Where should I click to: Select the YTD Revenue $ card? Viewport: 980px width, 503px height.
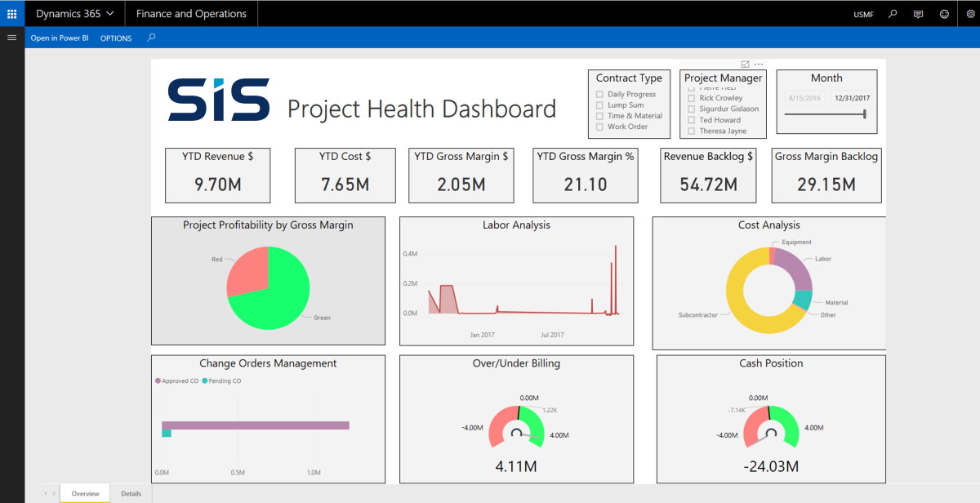[x=217, y=175]
